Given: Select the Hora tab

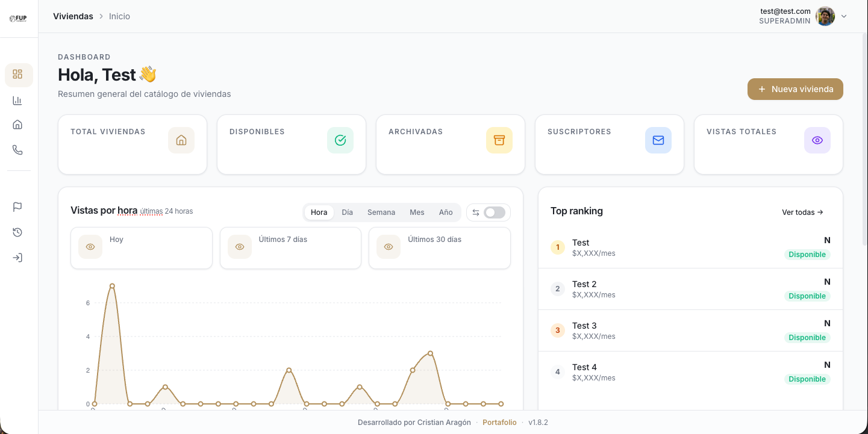Looking at the screenshot, I should tap(319, 212).
